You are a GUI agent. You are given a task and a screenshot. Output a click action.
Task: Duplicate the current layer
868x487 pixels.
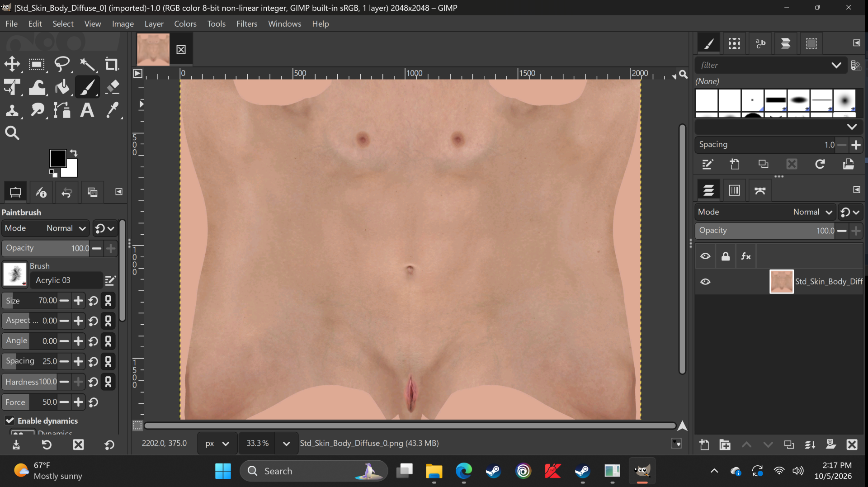789,445
